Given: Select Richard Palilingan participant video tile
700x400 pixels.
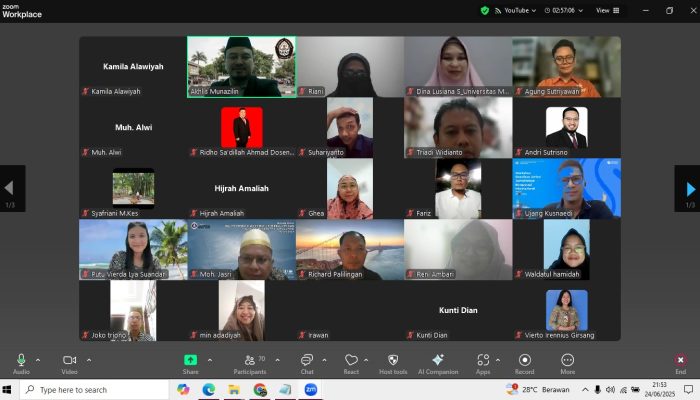Looking at the screenshot, I should click(350, 250).
